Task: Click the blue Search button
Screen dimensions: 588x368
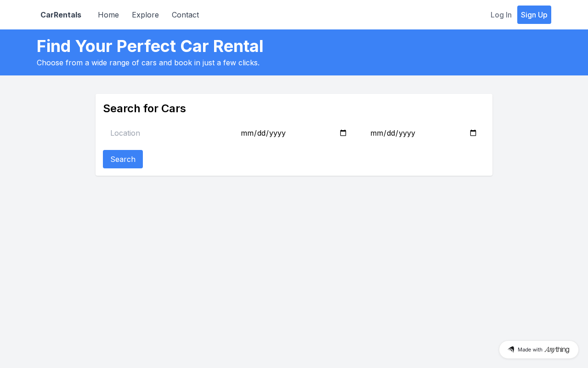Action: pos(123,159)
